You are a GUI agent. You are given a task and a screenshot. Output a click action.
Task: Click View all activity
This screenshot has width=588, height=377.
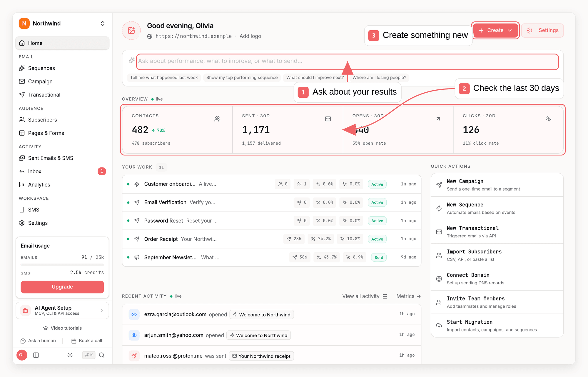[365, 296]
